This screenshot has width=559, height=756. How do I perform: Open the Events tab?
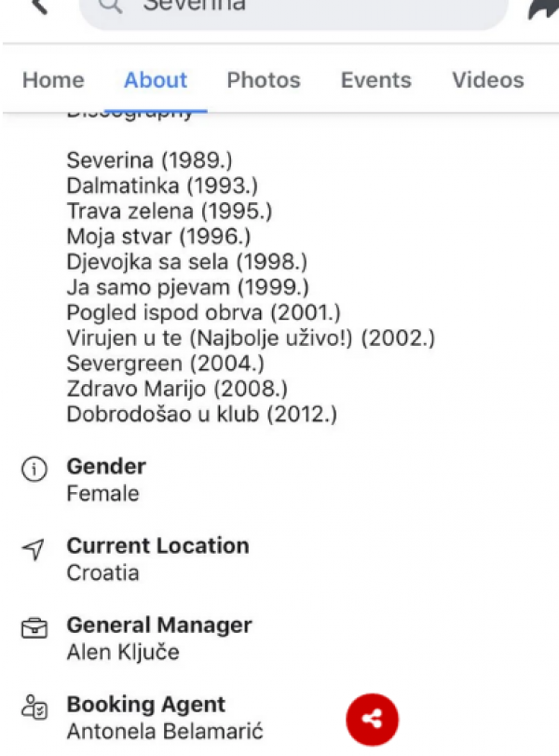[x=376, y=80]
